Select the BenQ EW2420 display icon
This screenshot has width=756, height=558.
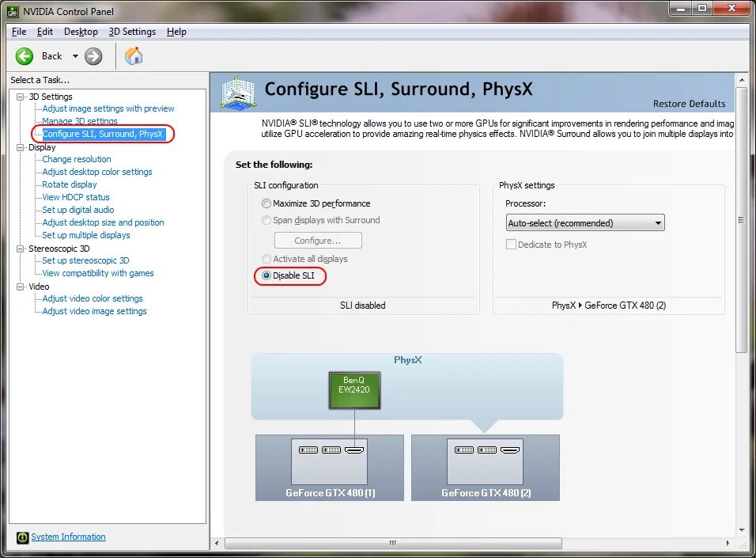[354, 390]
